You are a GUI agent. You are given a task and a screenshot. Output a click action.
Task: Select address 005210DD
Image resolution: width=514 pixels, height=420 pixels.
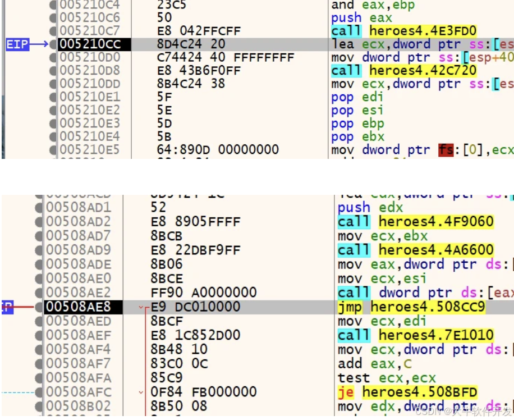(x=90, y=84)
